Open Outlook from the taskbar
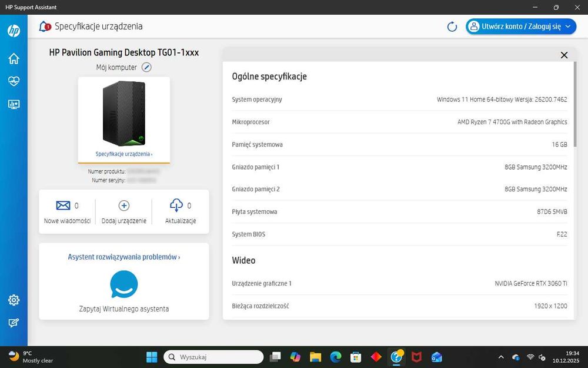 tap(436, 357)
